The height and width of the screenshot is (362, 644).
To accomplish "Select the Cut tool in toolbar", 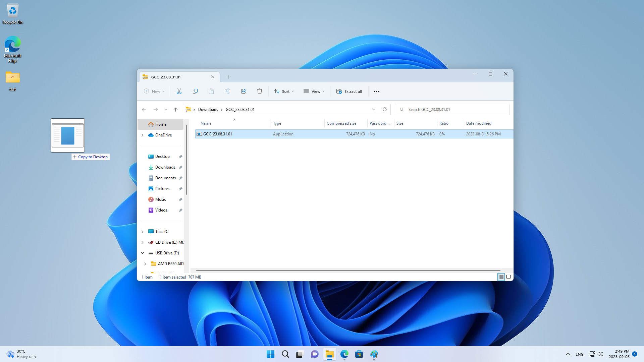I will [x=179, y=91].
